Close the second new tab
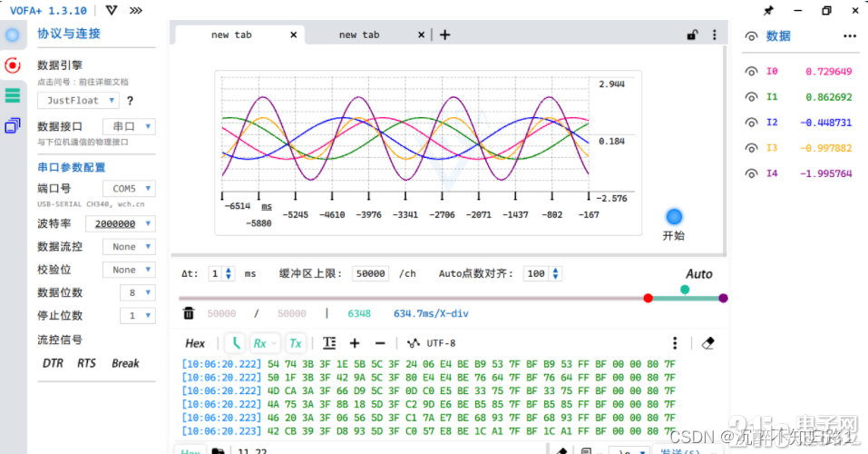Viewport: 868px width, 454px height. [x=421, y=35]
